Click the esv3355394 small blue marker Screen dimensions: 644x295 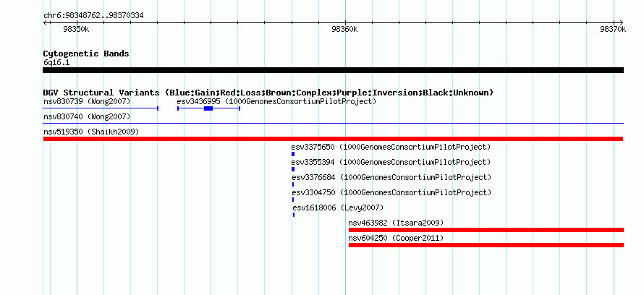pos(293,169)
